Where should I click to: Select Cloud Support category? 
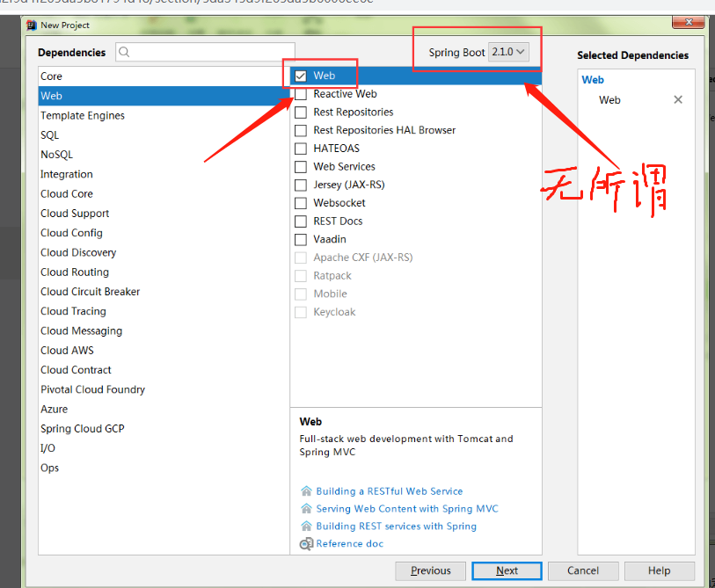pos(164,214)
